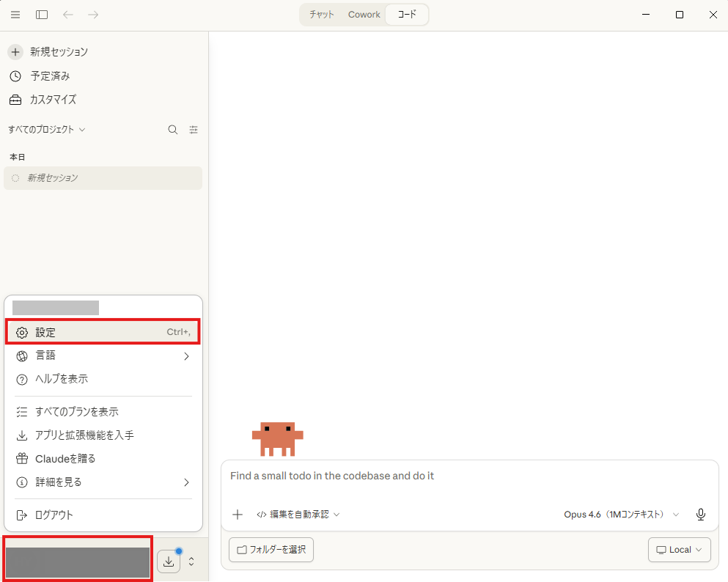Open the Local environment dropdown

pyautogui.click(x=679, y=550)
